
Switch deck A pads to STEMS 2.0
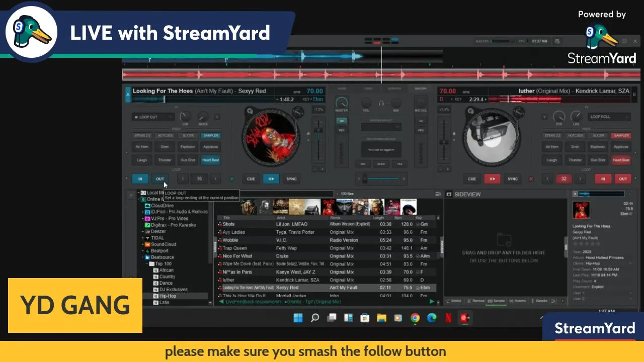tap(142, 135)
